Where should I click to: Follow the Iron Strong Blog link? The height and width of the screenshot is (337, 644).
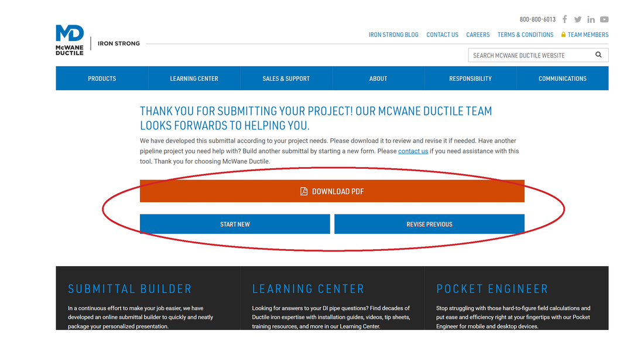pos(393,35)
